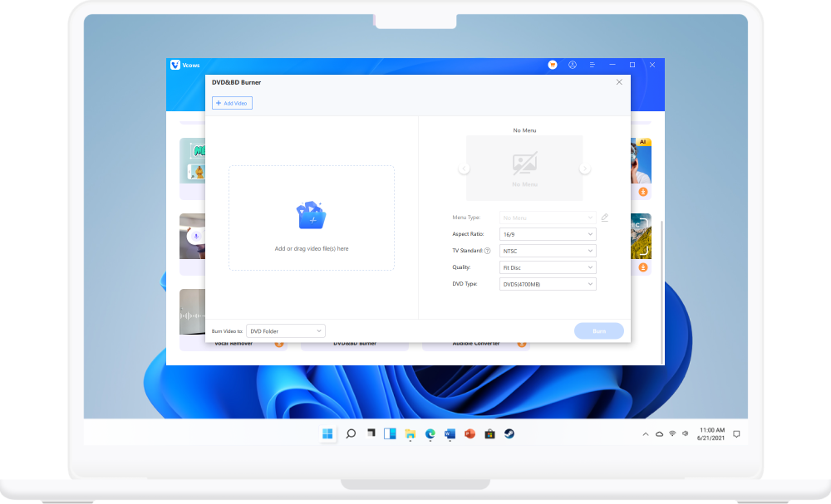831x504 pixels.
Task: Open Microsoft Store from the taskbar
Action: click(489, 433)
